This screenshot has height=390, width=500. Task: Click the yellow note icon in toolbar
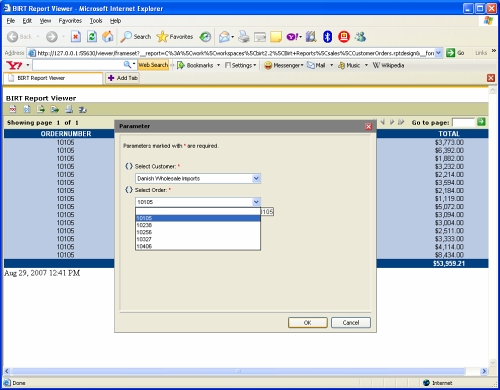click(276, 37)
